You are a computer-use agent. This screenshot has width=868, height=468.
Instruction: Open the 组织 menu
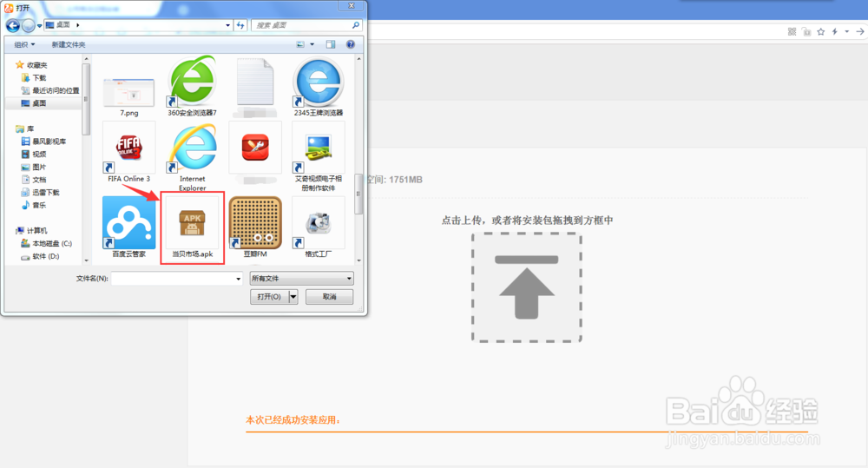coord(24,44)
